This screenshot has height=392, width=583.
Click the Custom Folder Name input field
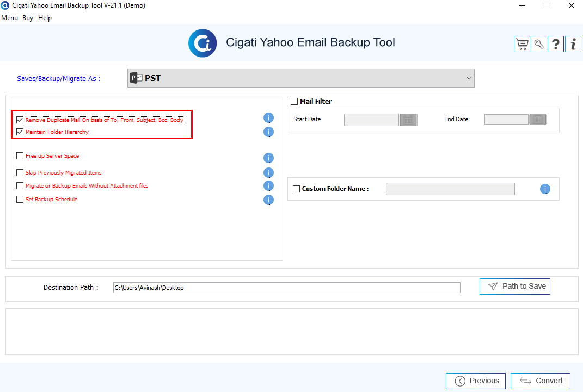[450, 189]
